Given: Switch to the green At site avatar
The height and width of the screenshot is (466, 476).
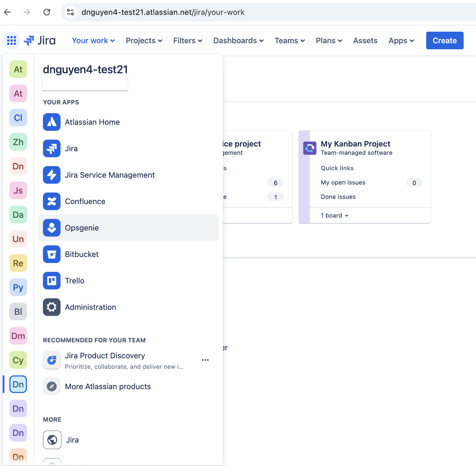Looking at the screenshot, I should (x=18, y=69).
